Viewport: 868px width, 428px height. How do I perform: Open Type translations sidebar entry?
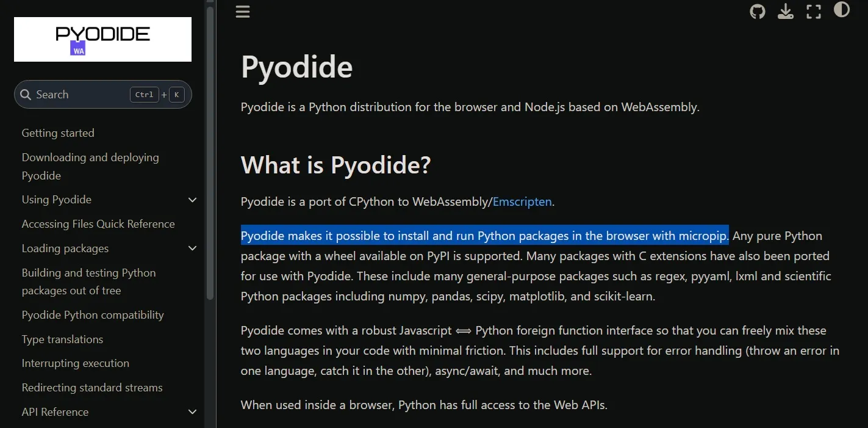point(62,339)
